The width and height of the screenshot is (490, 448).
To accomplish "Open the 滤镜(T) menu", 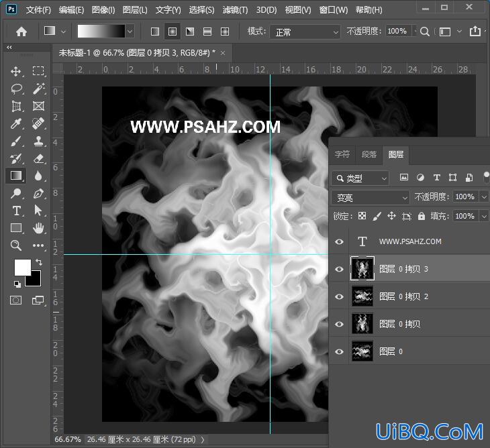I will point(235,10).
